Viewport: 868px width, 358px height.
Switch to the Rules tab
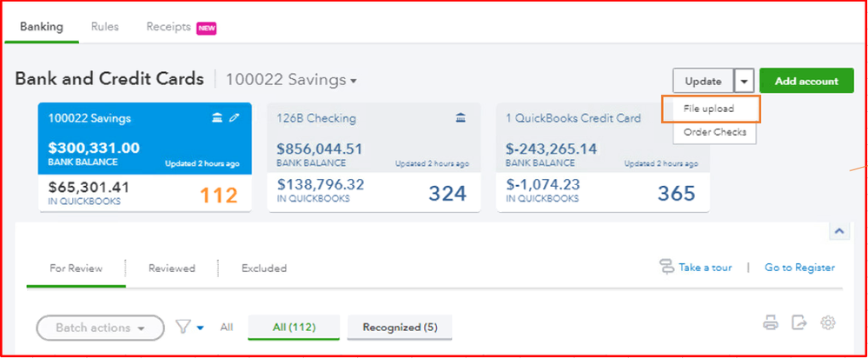(x=105, y=27)
